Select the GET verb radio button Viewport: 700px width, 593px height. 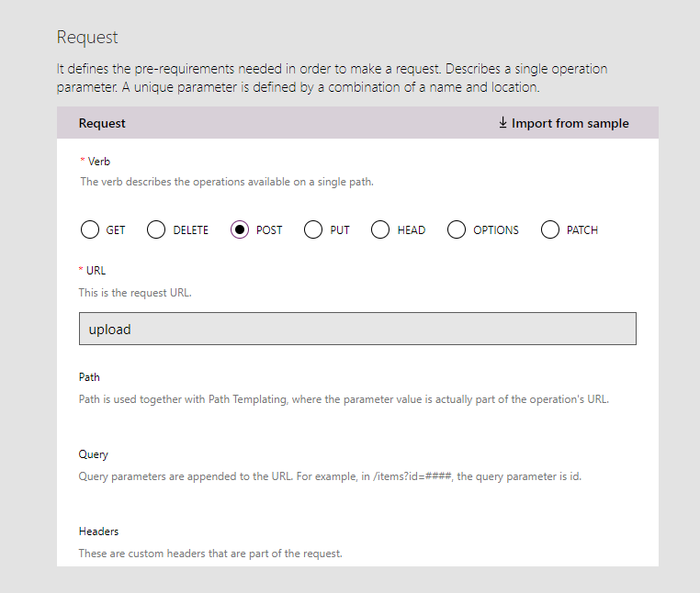click(90, 229)
